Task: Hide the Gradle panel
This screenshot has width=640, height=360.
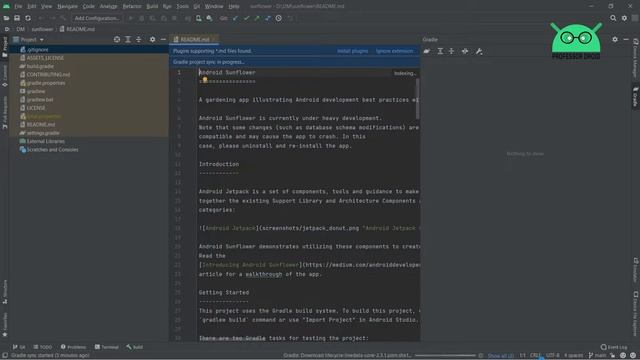Action: tap(626, 39)
